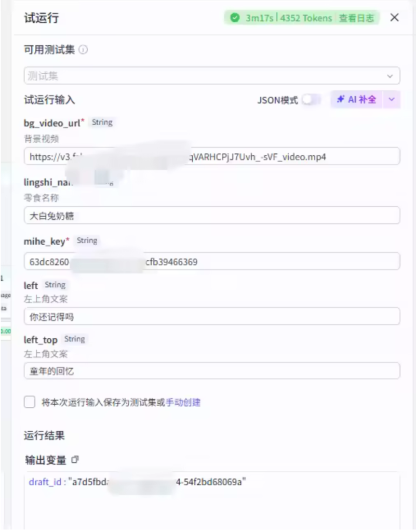Open 查看日志 to view run logs

pos(356,18)
